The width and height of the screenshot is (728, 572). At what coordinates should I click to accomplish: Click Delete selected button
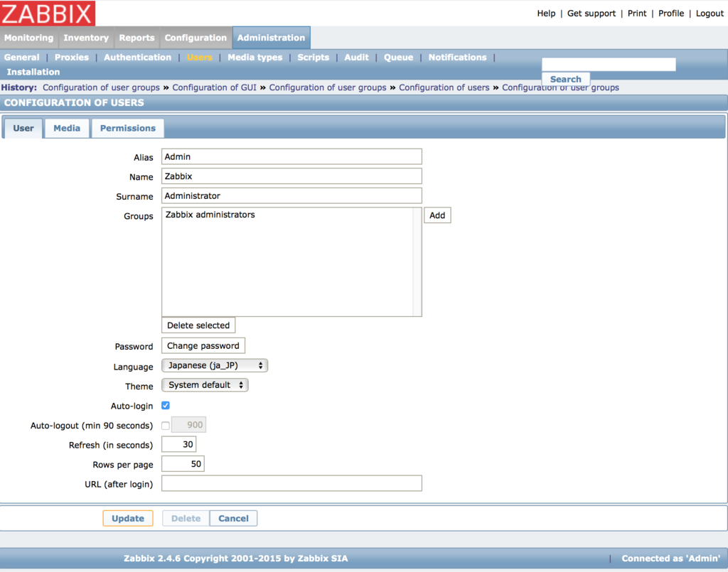tap(198, 325)
